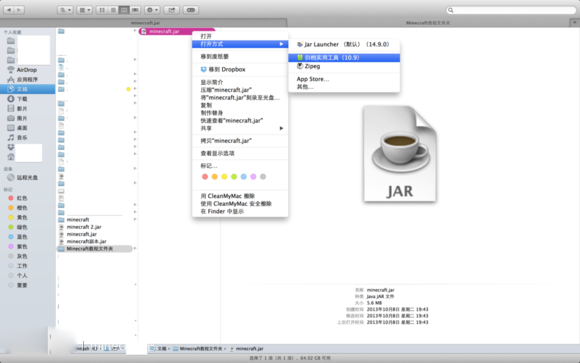
Task: Expand the Share submenu arrow
Action: 281,128
